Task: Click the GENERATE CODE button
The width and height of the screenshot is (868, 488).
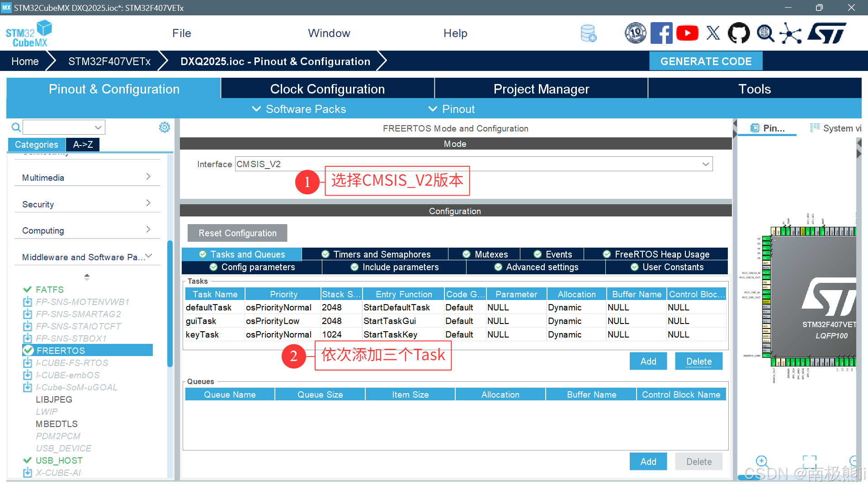Action: [706, 61]
